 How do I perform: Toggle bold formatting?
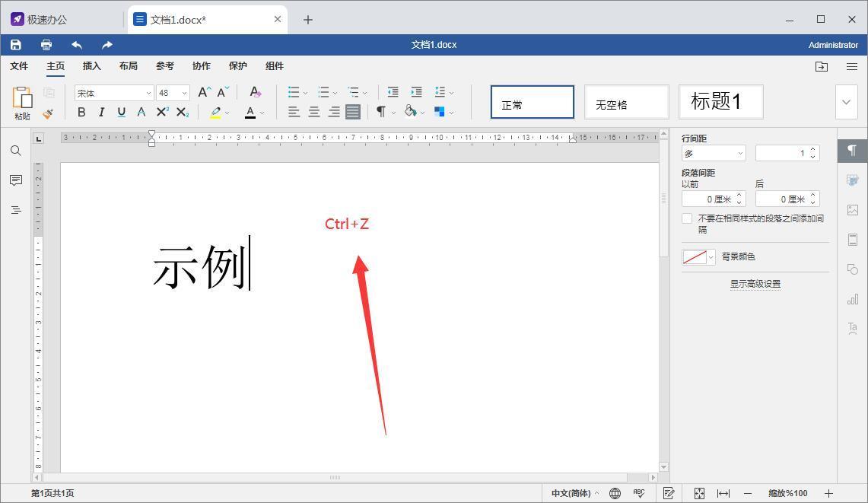tap(81, 112)
